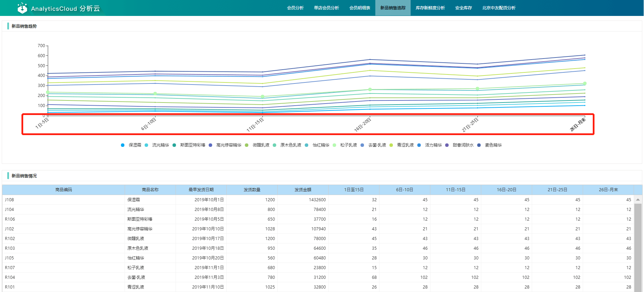
Task: Click the 16日-20日 table column header
Action: [507, 190]
